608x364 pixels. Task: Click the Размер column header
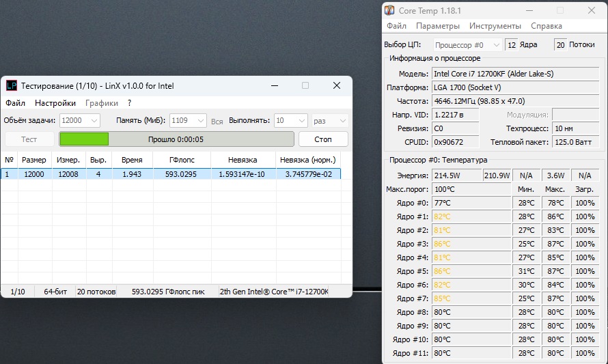point(34,160)
